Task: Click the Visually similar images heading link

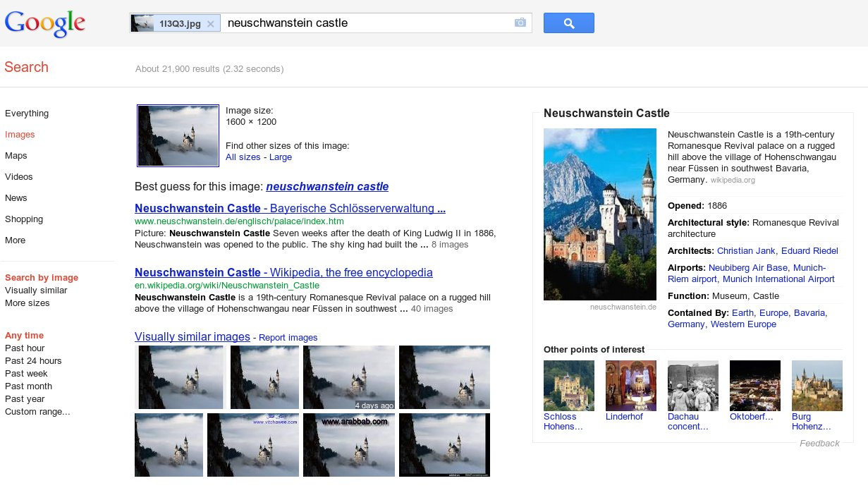Action: [x=192, y=337]
